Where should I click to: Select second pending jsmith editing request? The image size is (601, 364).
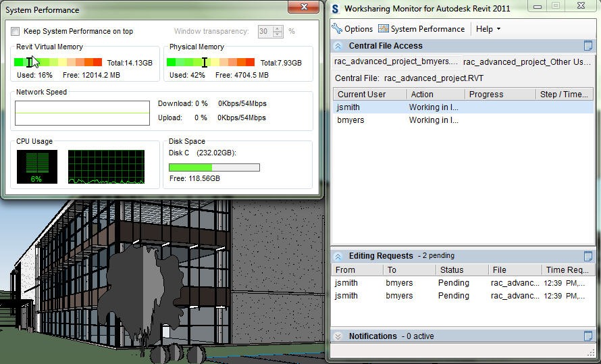pos(463,296)
